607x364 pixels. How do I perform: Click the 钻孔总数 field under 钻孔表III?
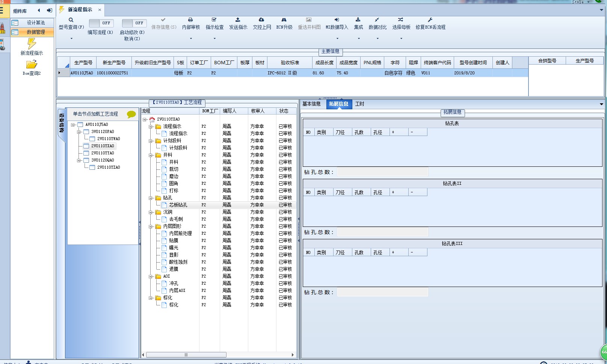383,292
